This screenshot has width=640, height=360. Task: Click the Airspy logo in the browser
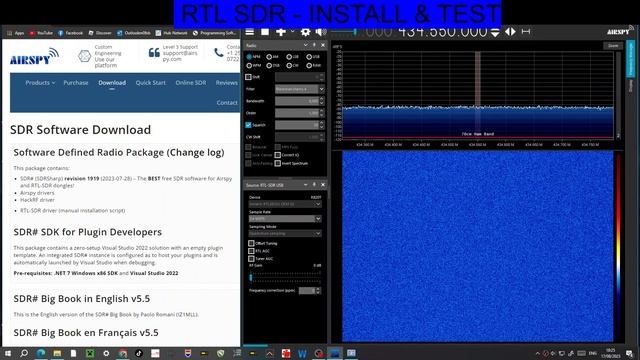(x=34, y=56)
